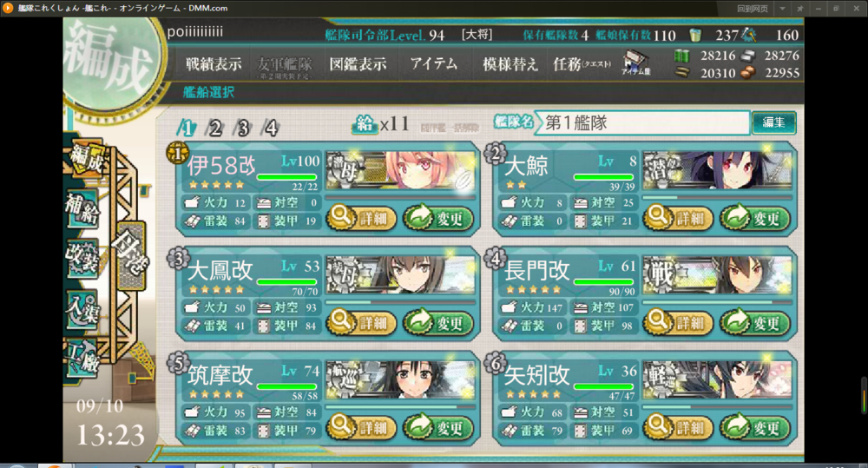Switch to fleet tab 2
This screenshot has width=868, height=468.
pos(214,128)
